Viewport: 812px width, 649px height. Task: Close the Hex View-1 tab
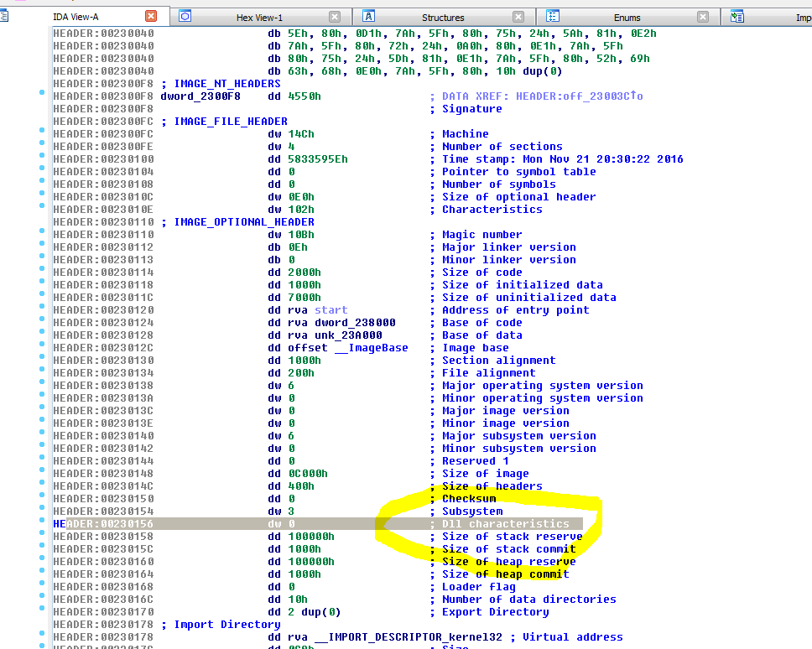[335, 17]
